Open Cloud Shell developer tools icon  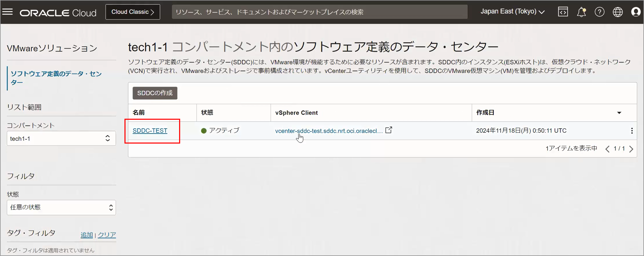coord(563,12)
